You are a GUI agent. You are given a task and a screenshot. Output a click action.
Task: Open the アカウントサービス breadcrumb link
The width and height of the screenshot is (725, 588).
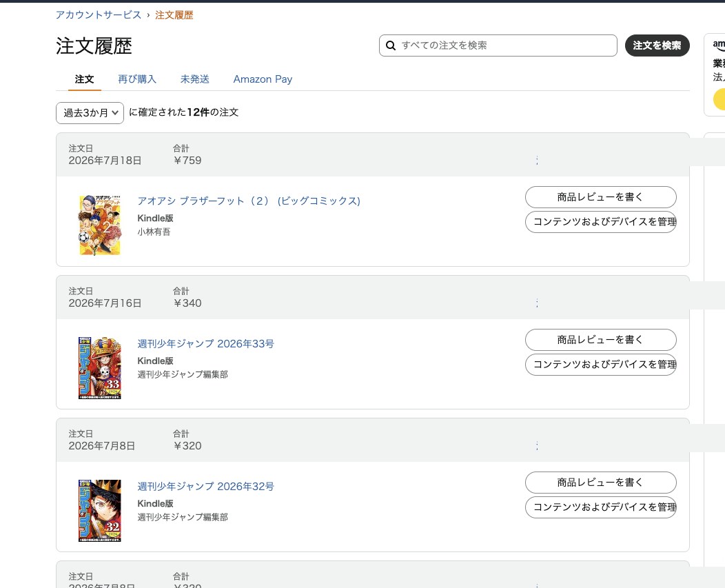click(99, 14)
